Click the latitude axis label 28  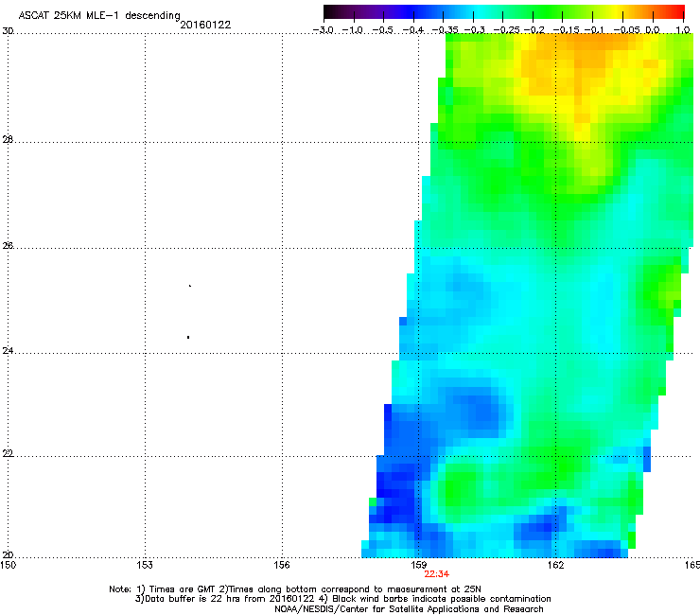8,140
